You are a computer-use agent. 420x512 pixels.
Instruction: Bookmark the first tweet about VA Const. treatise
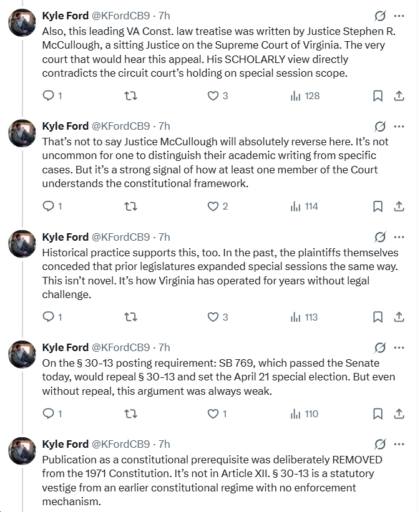point(378,95)
